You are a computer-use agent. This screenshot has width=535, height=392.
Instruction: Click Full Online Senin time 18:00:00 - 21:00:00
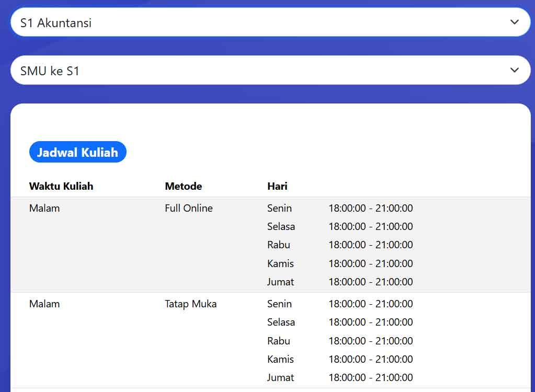[371, 208]
